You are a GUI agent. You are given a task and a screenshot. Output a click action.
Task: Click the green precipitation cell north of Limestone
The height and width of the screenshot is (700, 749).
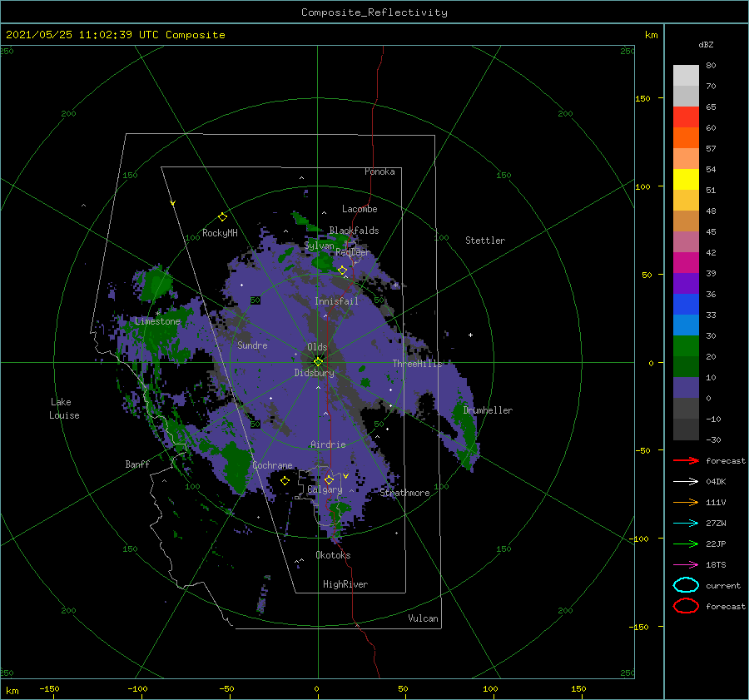pos(156,283)
